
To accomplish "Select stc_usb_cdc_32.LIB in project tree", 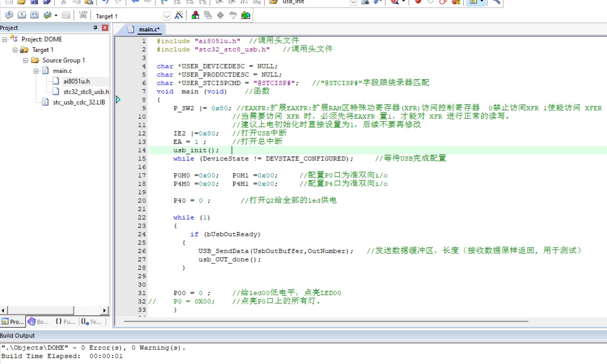I will [79, 102].
